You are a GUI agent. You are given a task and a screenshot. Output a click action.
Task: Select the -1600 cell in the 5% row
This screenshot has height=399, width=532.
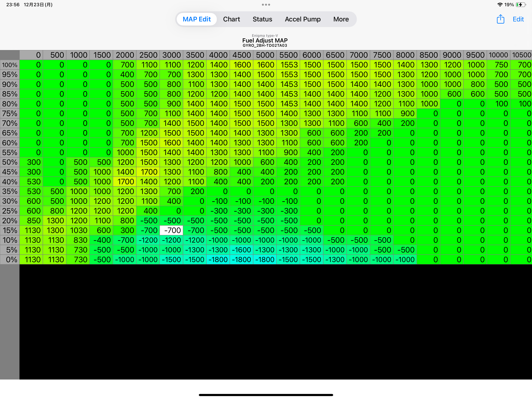click(x=241, y=250)
